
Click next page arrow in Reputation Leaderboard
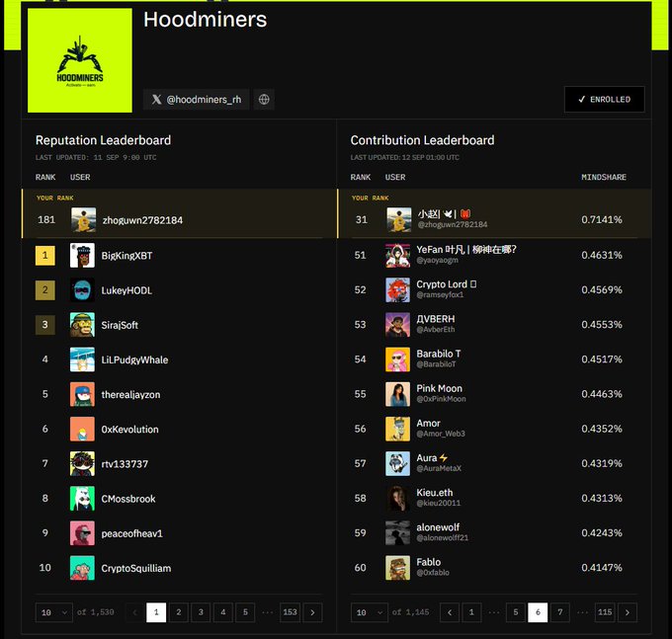313,612
